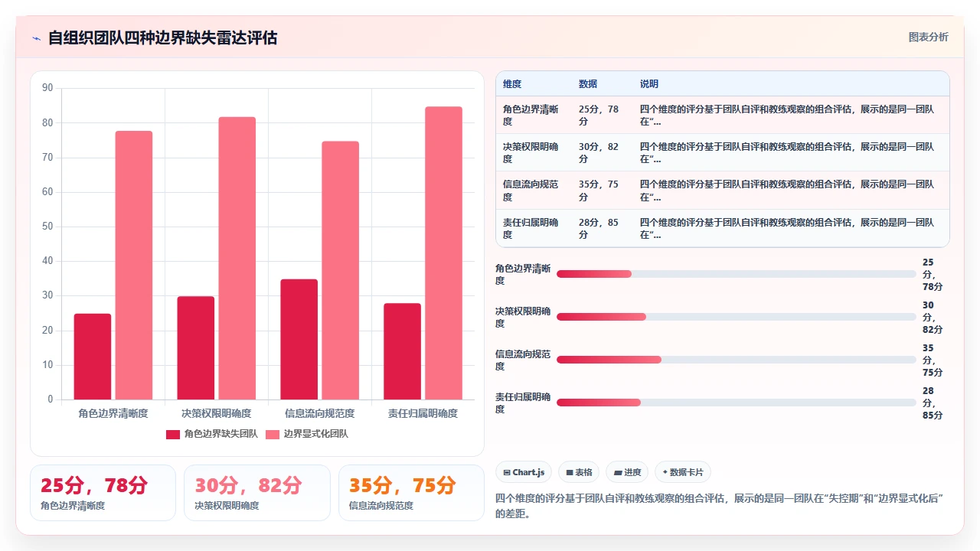980x551 pixels.
Task: Click the dark red bar for 信息流向规范度
Action: click(x=299, y=339)
